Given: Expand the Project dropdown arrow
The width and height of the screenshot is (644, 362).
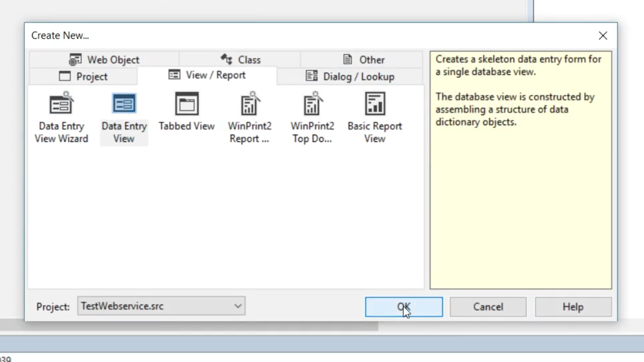Looking at the screenshot, I should (x=238, y=306).
